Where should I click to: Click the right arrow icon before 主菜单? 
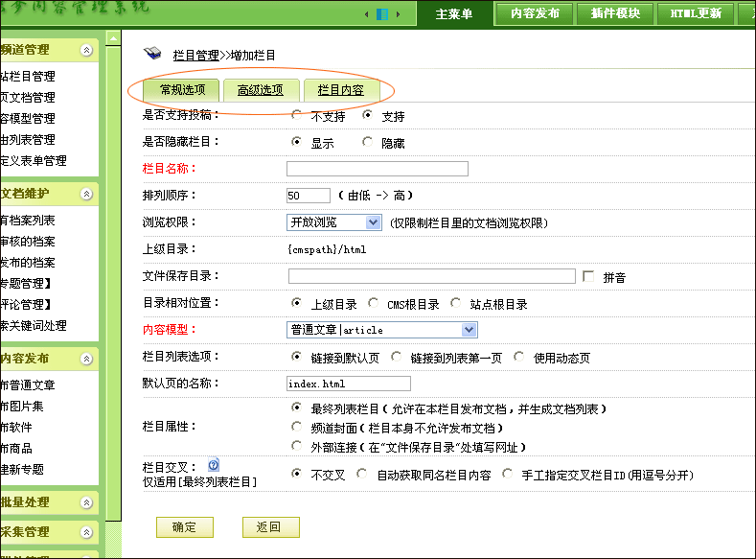[x=400, y=14]
